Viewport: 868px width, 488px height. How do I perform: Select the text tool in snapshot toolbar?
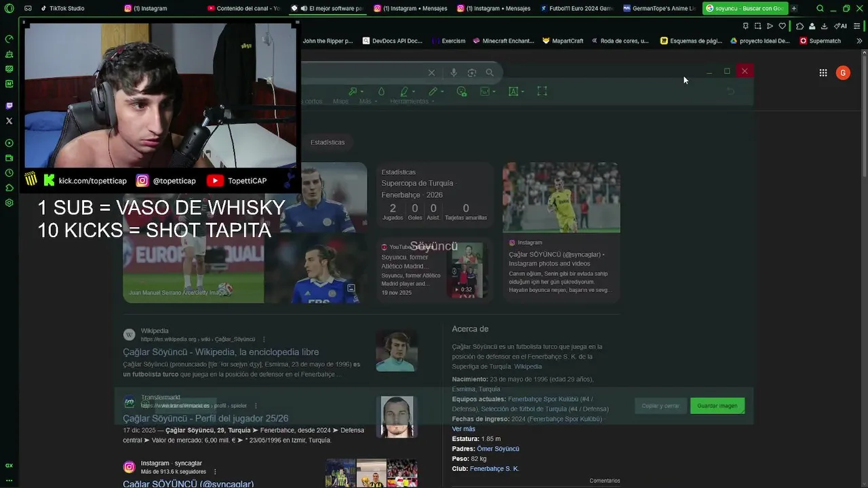tap(513, 91)
